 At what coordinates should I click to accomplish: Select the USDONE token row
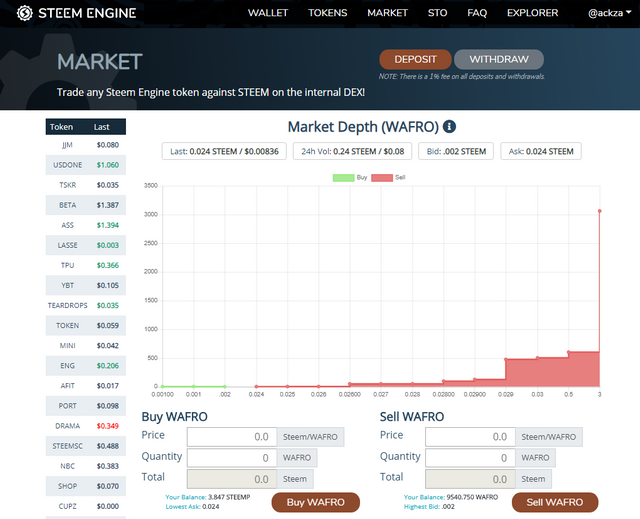86,165
